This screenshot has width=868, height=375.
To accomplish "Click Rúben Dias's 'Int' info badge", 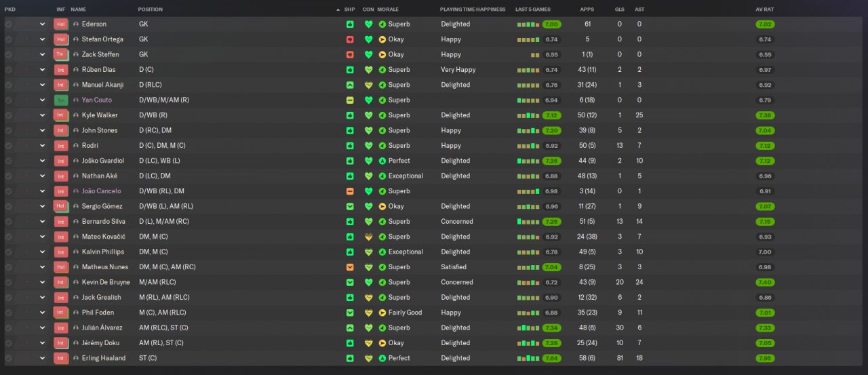I will coord(60,69).
